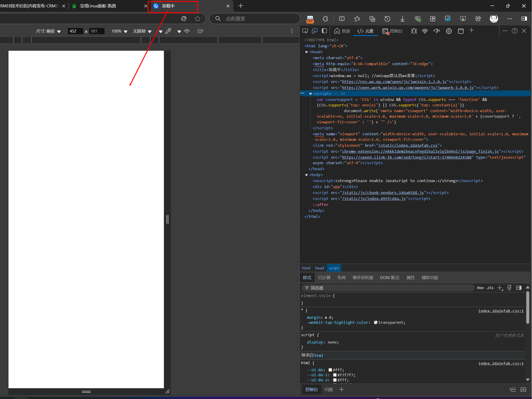Open the Application tool icon
The height and width of the screenshot is (399, 532).
pyautogui.click(x=461, y=31)
